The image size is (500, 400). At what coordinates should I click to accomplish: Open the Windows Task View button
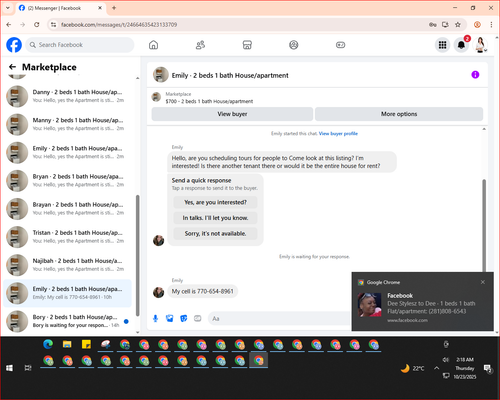28,368
